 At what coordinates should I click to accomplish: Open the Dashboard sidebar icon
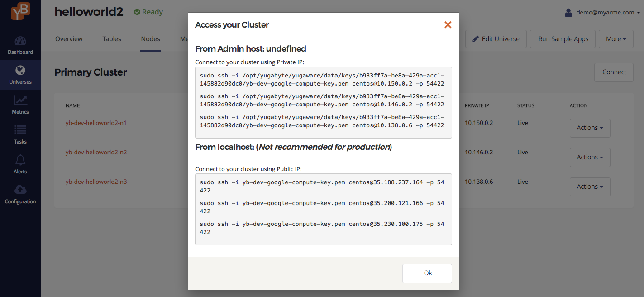(x=20, y=41)
